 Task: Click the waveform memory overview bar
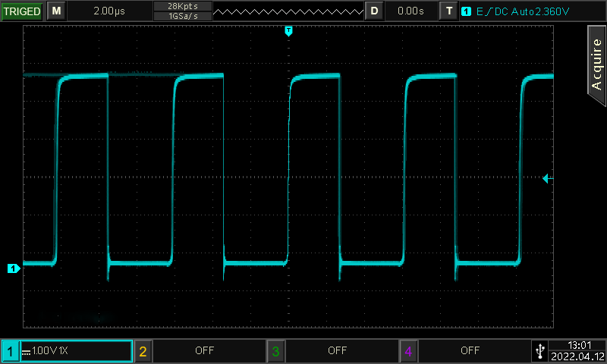287,11
